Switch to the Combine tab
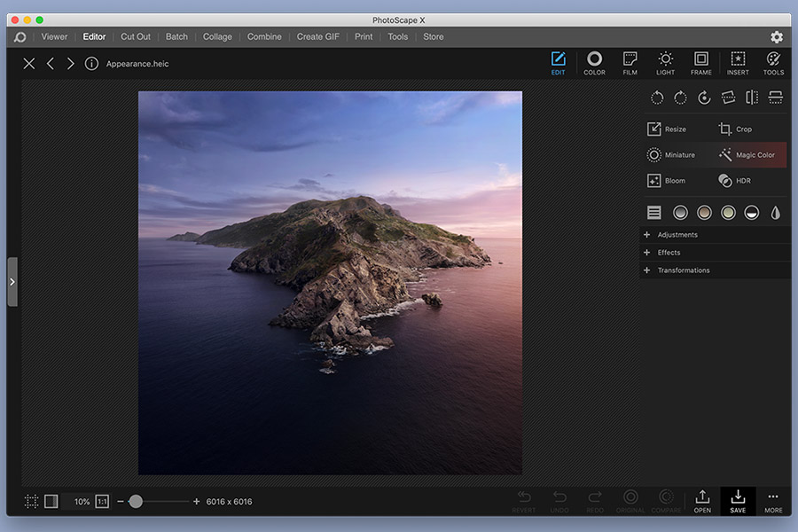Viewport: 798px width, 532px height. 264,36
